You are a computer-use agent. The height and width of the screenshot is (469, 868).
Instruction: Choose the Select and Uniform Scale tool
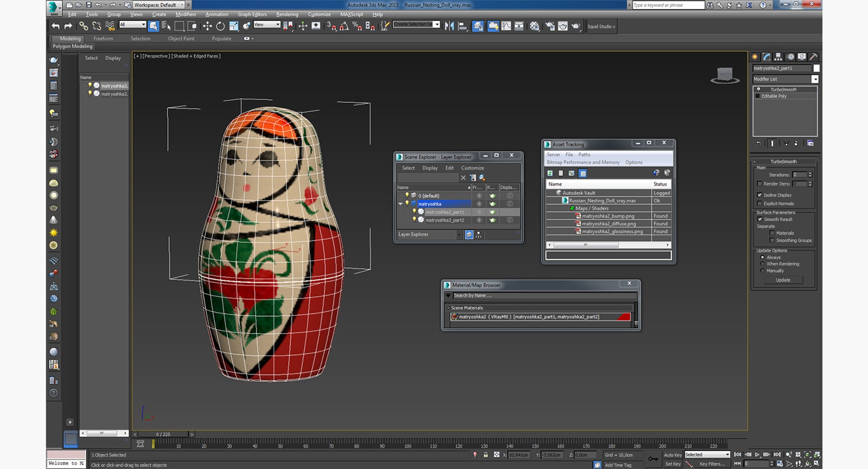[233, 26]
